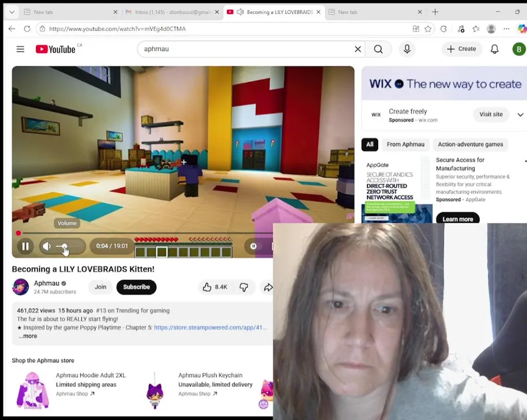The height and width of the screenshot is (420, 527).
Task: Click the magnifying glass search button
Action: coord(378,49)
